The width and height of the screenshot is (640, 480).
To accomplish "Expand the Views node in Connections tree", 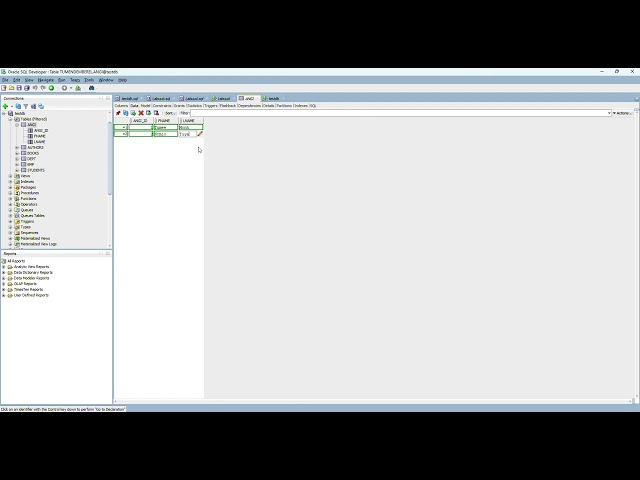I will 11,176.
